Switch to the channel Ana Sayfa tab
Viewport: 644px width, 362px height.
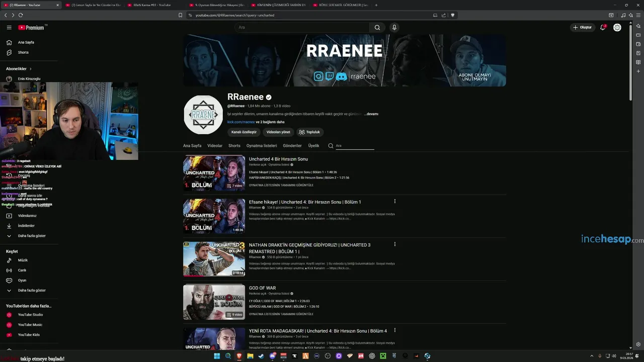[192, 146]
